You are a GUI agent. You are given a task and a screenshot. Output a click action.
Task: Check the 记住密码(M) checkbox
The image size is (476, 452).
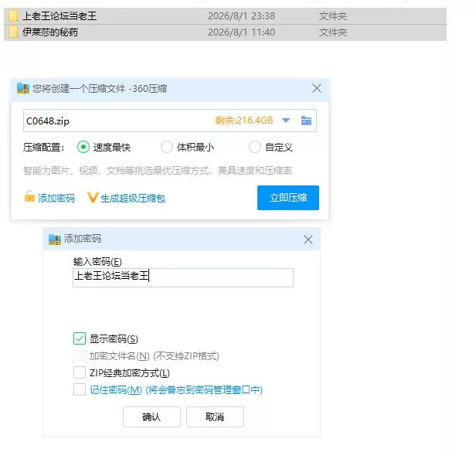80,389
